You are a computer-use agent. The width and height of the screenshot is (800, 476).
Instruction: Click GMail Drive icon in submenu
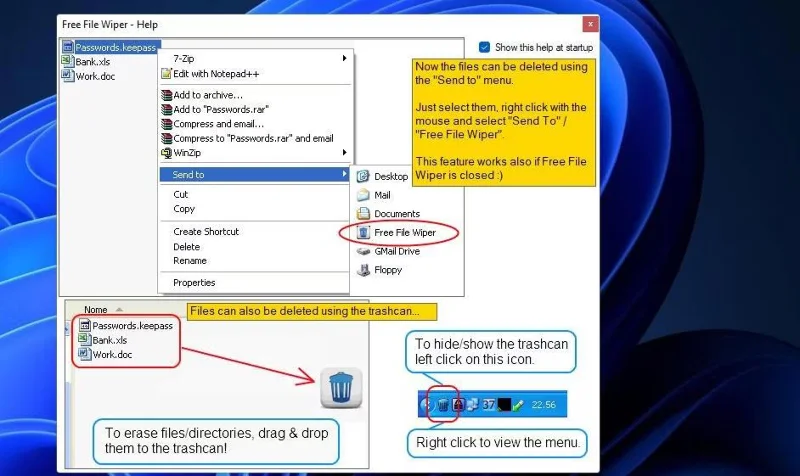pos(363,251)
